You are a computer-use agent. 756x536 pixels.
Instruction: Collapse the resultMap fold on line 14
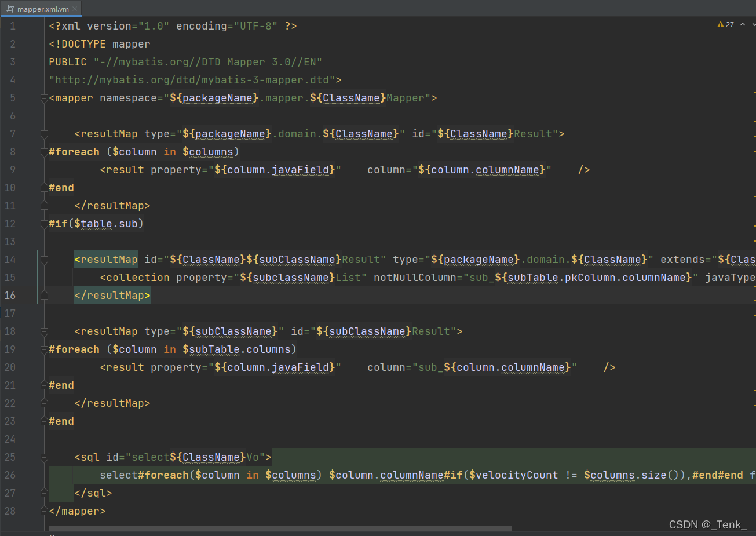pyautogui.click(x=44, y=260)
